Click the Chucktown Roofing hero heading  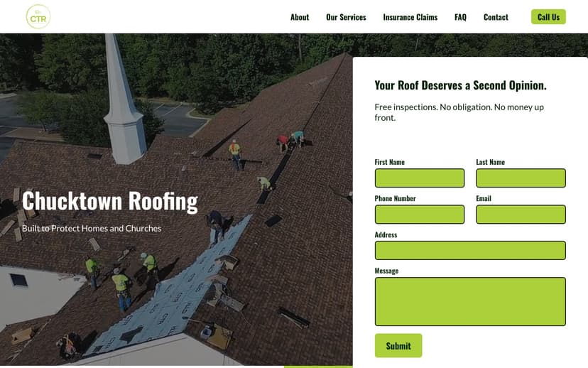(x=110, y=202)
